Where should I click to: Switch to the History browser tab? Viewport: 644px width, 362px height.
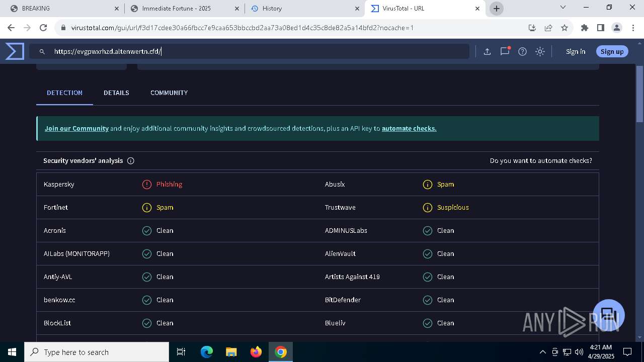[305, 9]
